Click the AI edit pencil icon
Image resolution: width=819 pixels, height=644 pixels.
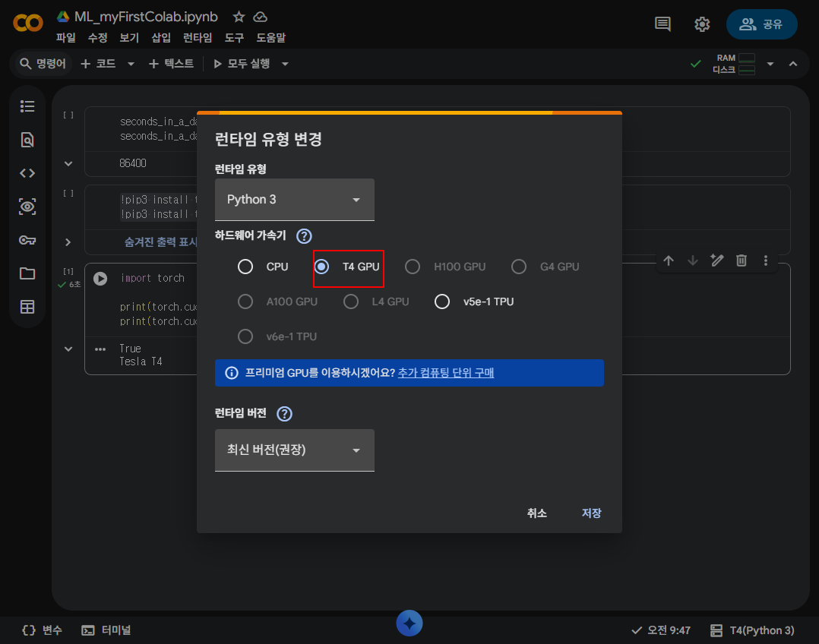[x=716, y=260]
